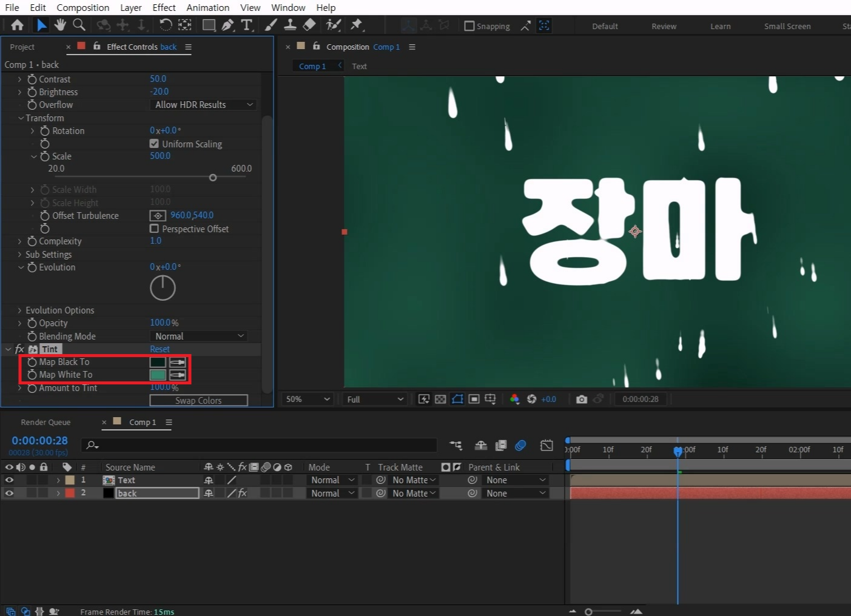Open Blending Mode Normal dropdown
The width and height of the screenshot is (851, 616).
pyautogui.click(x=198, y=336)
